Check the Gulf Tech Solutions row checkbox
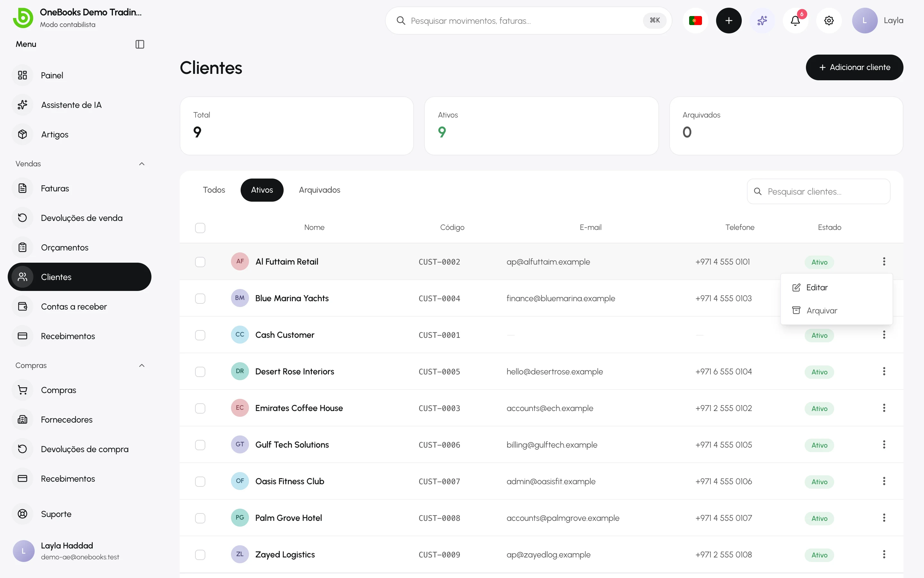Viewport: 924px width, 578px height. coord(200,445)
